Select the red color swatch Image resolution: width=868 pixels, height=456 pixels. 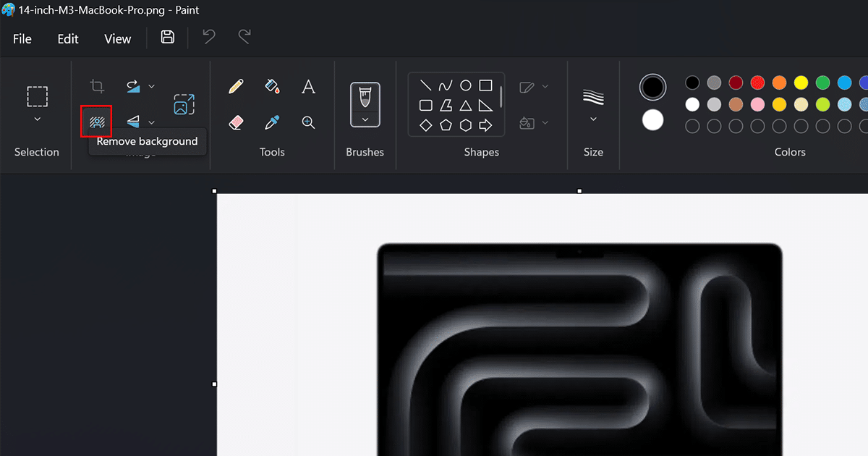coord(757,83)
